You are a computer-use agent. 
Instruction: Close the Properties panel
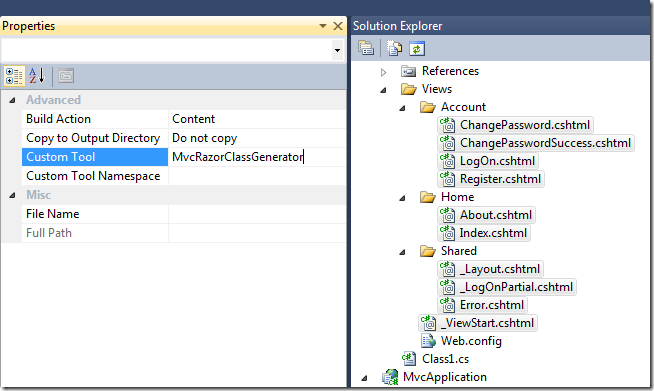pyautogui.click(x=338, y=26)
